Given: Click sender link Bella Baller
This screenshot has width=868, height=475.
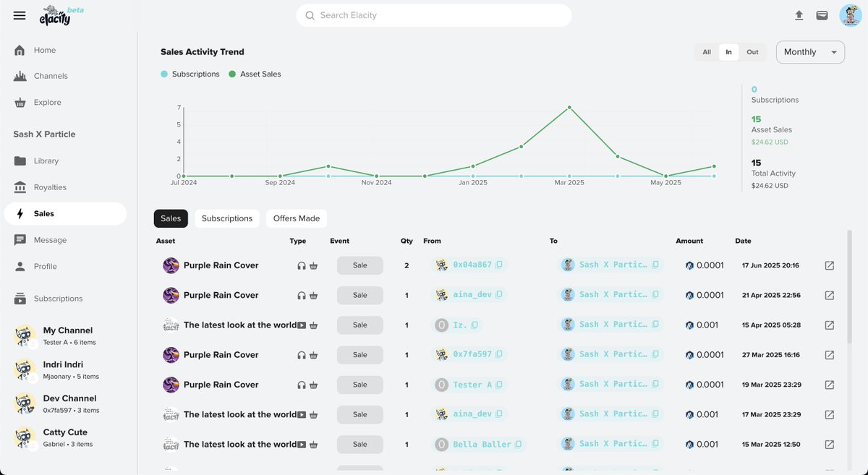Looking at the screenshot, I should point(482,445).
